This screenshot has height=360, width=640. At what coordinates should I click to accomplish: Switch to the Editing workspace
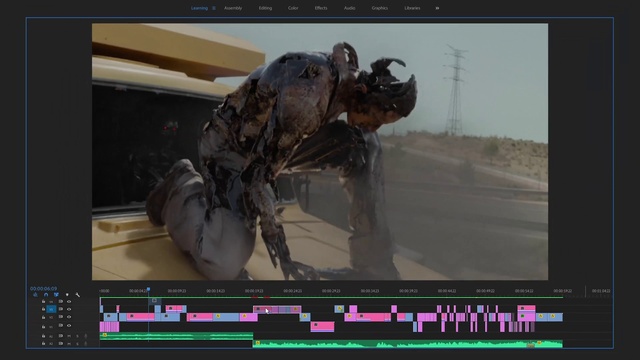tap(265, 8)
